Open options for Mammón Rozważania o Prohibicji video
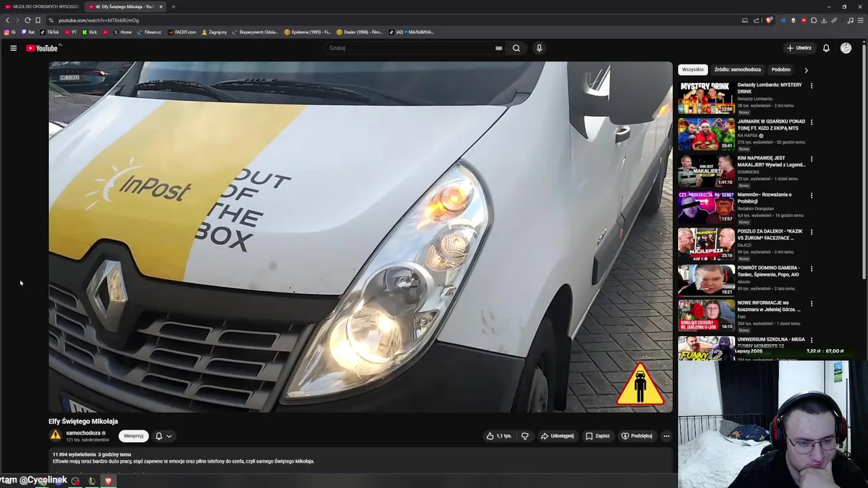This screenshot has height=488, width=868. coord(811,196)
